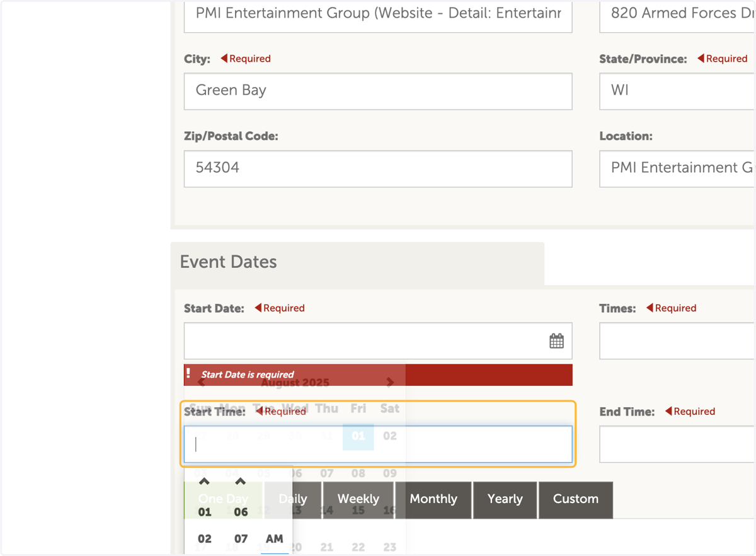Screen dimensions: 756x556
Task: Click the State/Province field containing WI
Action: pyautogui.click(x=677, y=91)
